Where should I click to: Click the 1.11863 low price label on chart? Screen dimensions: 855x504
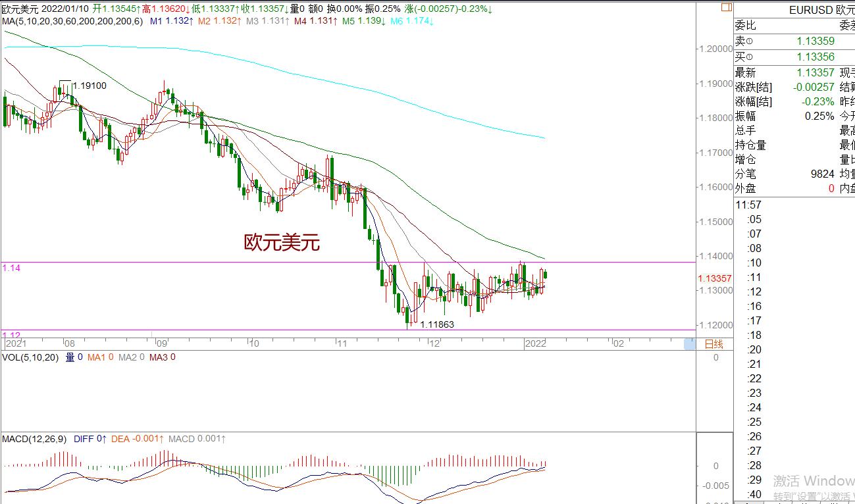coord(437,324)
